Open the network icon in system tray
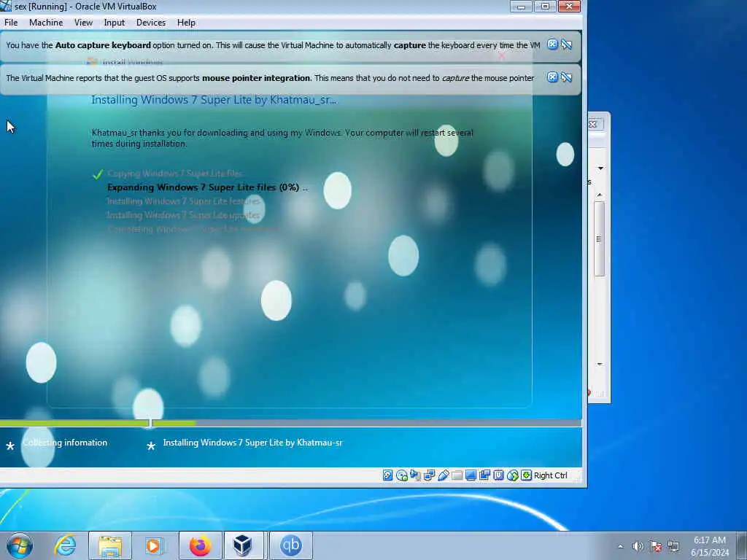Image resolution: width=747 pixels, height=560 pixels. 673,546
